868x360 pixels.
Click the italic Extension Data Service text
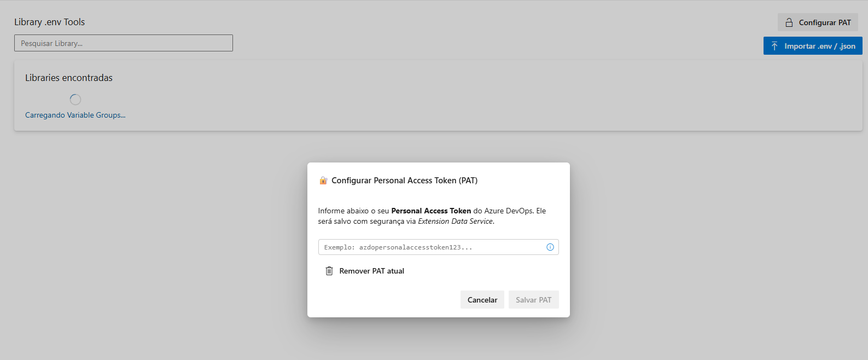[456, 222]
